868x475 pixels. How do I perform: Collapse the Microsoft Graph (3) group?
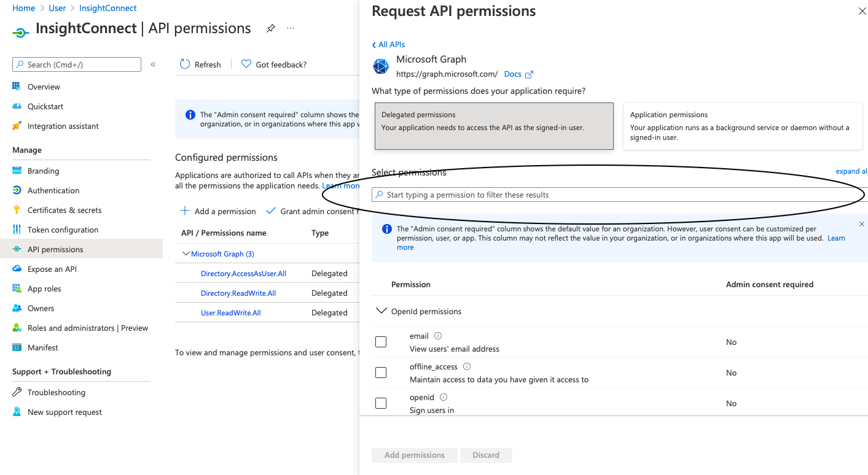[x=186, y=253]
